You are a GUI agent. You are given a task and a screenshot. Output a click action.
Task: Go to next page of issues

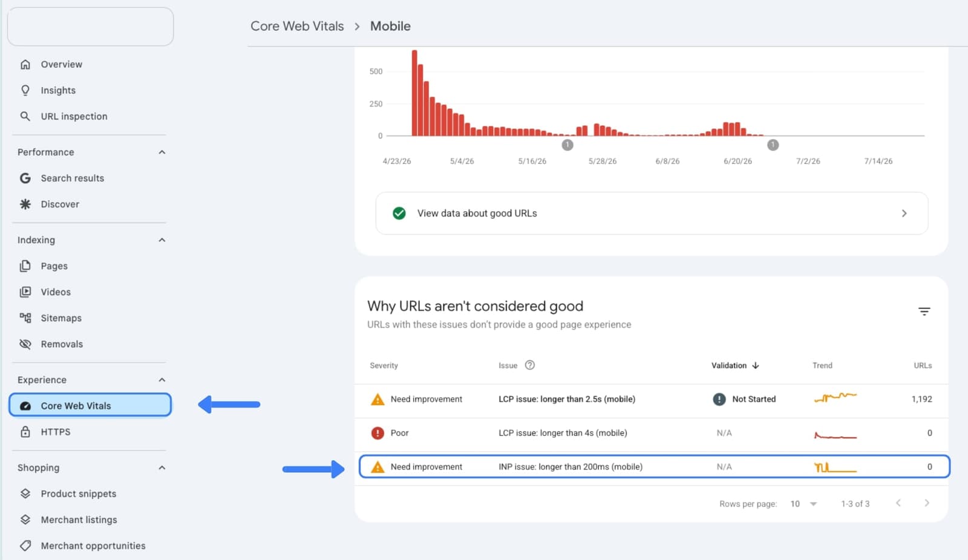pos(927,503)
